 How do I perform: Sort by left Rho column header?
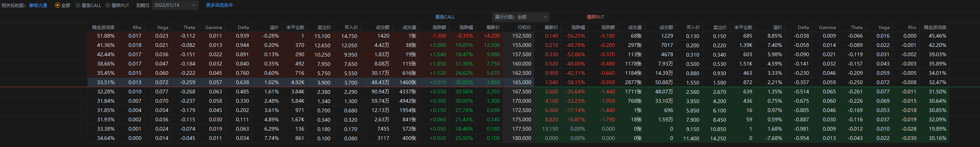point(137,27)
